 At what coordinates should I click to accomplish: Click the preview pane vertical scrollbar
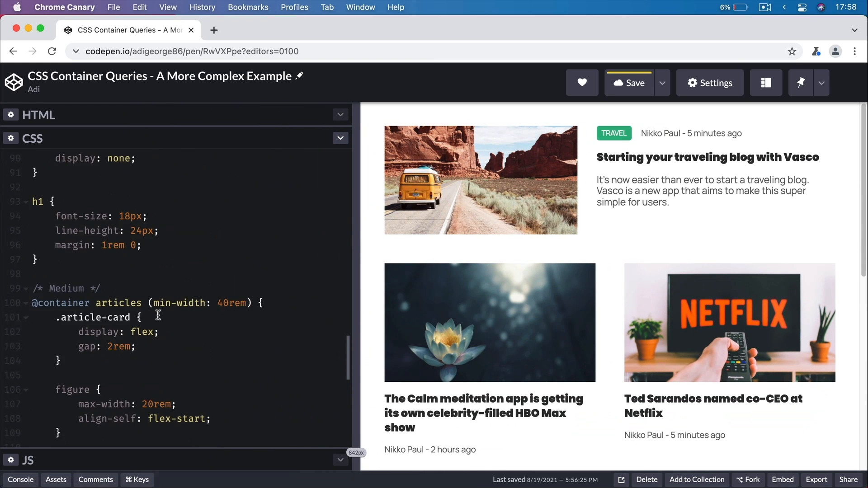pos(863,190)
